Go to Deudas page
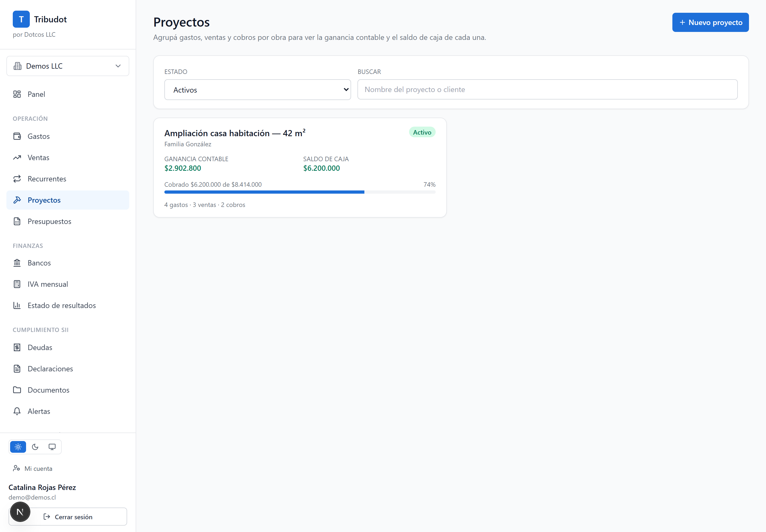 pos(68,348)
